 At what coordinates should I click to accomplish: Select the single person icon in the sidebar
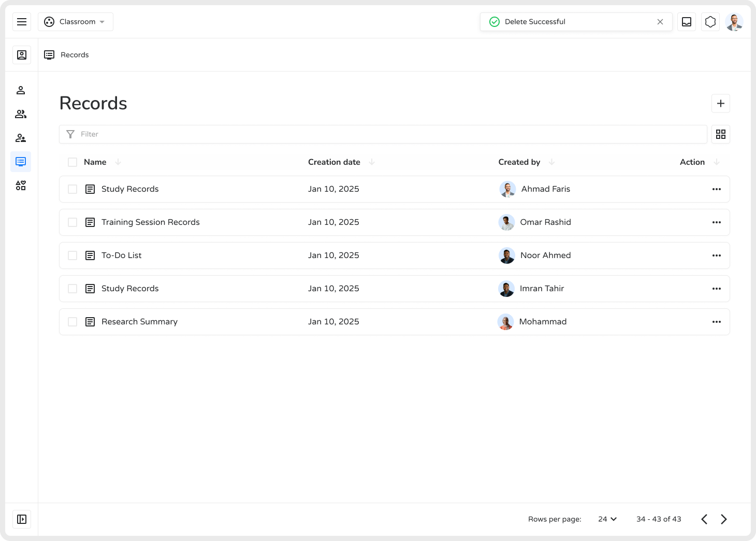[x=21, y=90]
